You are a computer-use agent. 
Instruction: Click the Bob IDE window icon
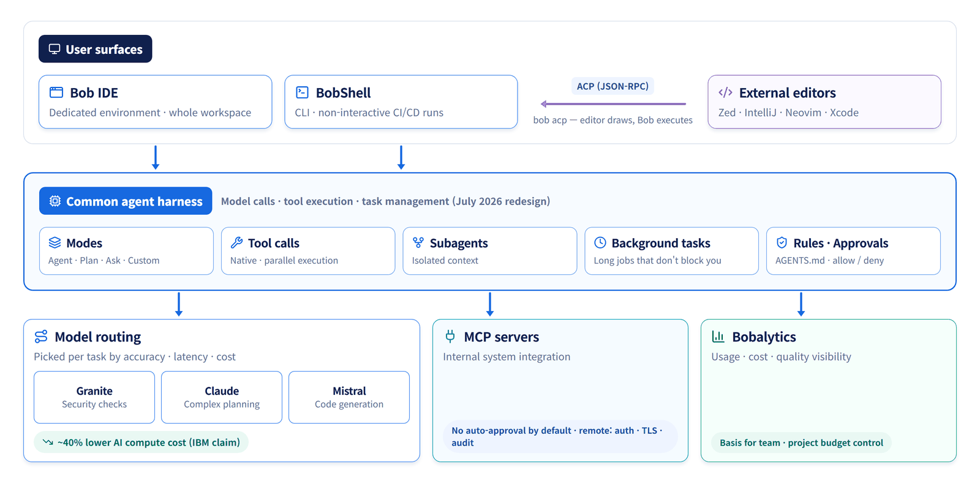tap(56, 92)
